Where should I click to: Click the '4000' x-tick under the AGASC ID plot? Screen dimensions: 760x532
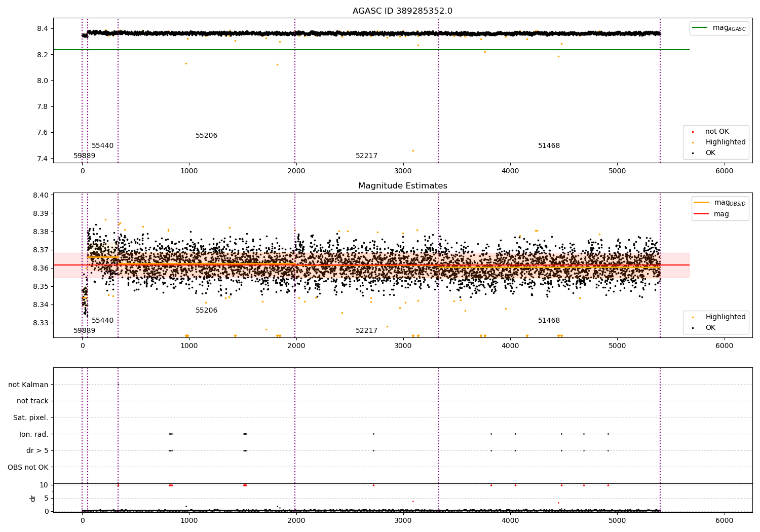pos(510,171)
